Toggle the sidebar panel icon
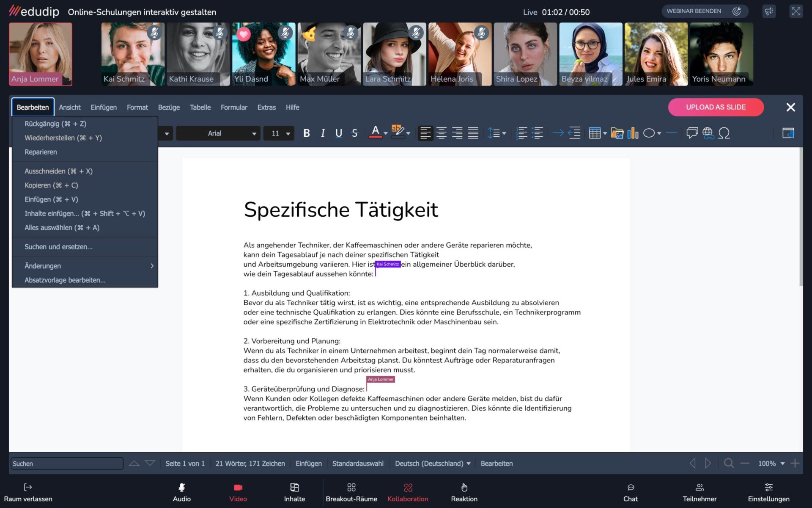 point(788,133)
